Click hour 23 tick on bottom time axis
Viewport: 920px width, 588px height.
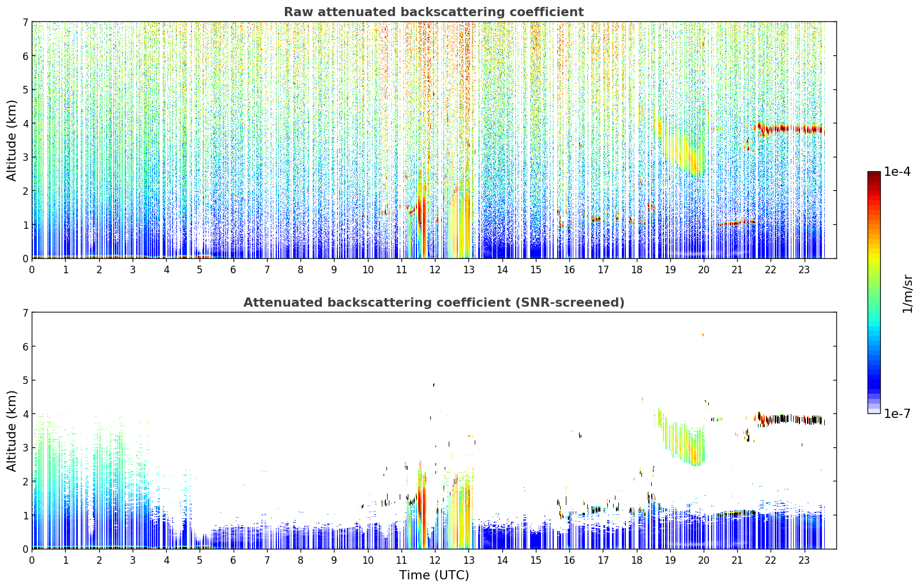pyautogui.click(x=804, y=560)
